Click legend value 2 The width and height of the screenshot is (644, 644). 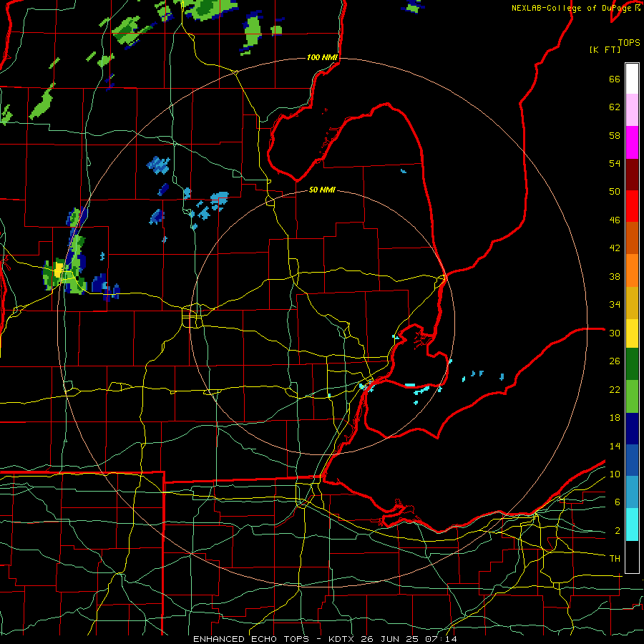coord(618,530)
